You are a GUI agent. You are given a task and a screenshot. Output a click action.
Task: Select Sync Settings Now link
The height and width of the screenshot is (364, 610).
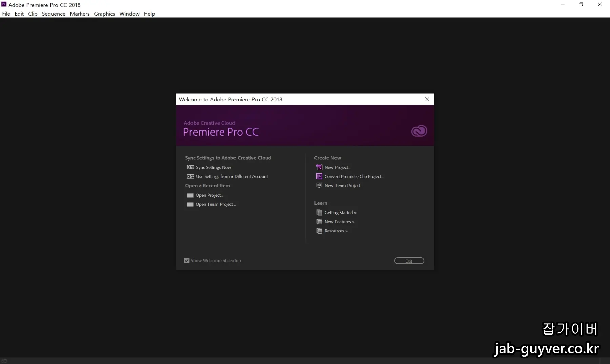[213, 167]
